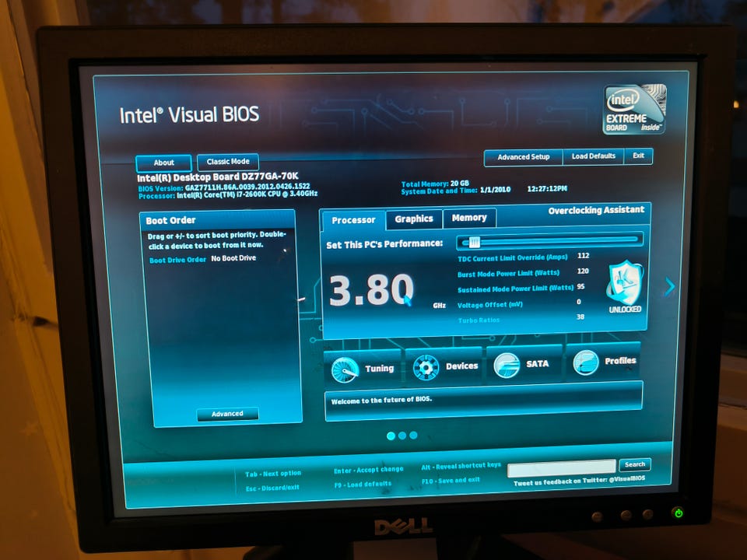Switch to Classic Mode
The height and width of the screenshot is (560, 747).
tap(228, 162)
